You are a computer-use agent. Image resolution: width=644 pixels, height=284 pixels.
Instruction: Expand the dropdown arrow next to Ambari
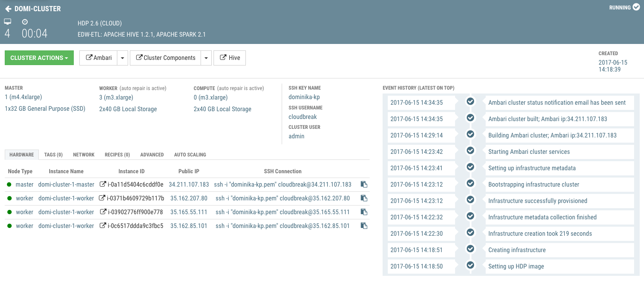[123, 58]
